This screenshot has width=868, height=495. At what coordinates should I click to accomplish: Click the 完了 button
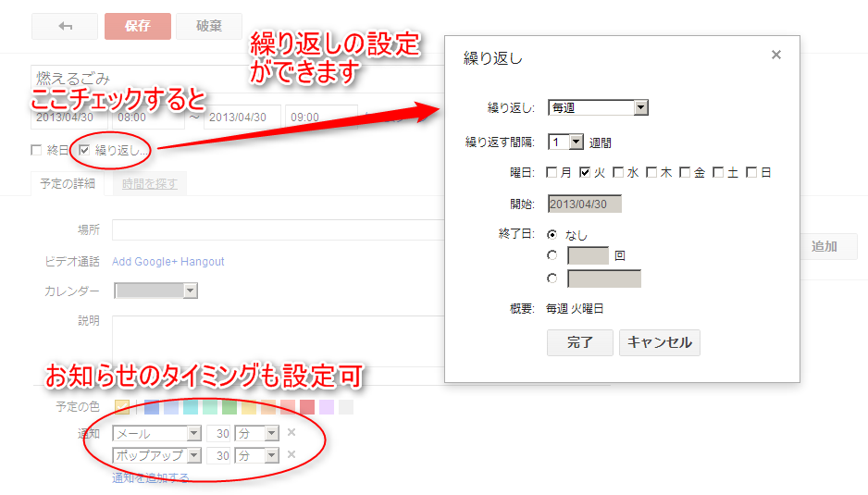[x=579, y=342]
